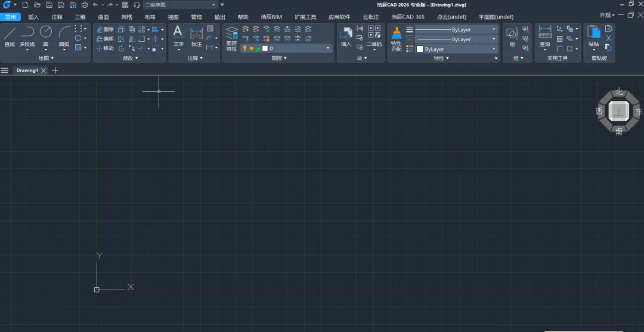644x332 pixels.
Task: Click the 移动 move tool
Action: point(105,48)
